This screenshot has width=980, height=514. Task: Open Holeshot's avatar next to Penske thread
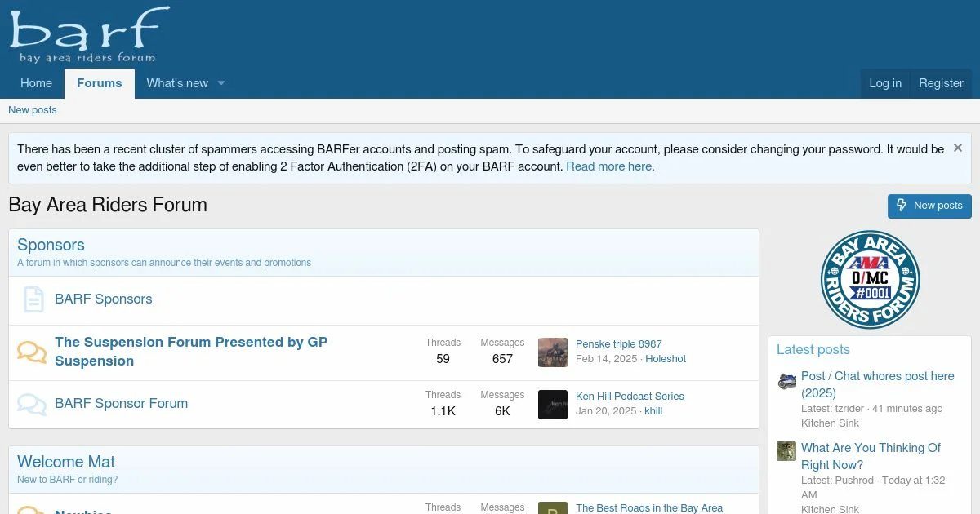point(553,352)
